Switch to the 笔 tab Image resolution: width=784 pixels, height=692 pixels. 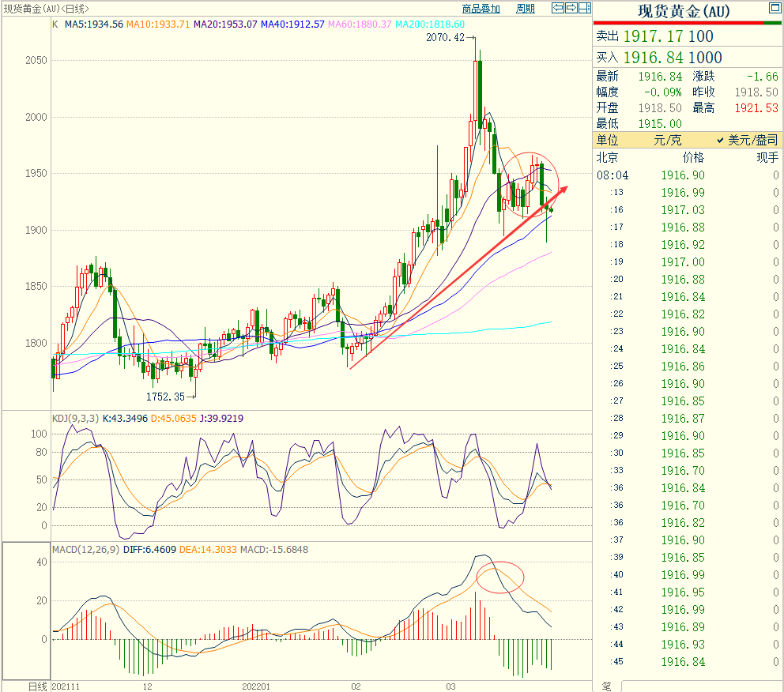tap(606, 686)
